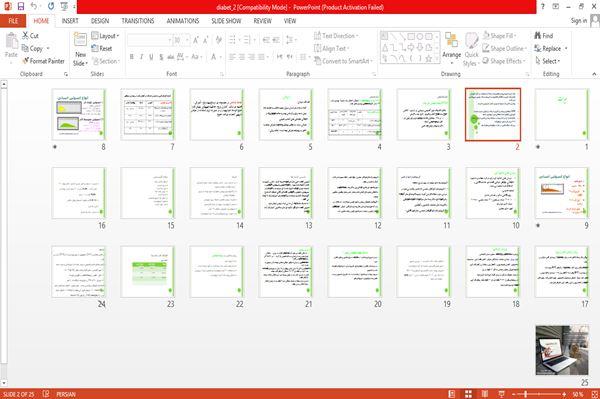Expand the Layout dropdown
600x399 pixels.
[105, 36]
